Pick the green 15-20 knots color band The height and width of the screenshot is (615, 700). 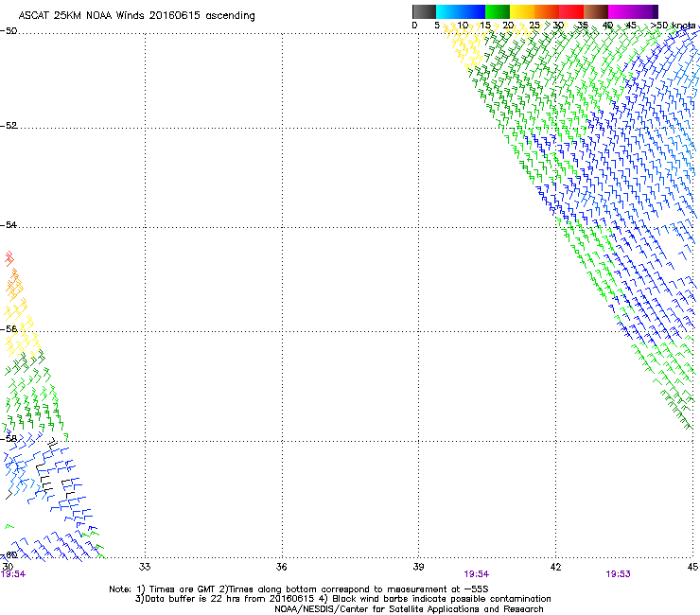(x=498, y=11)
